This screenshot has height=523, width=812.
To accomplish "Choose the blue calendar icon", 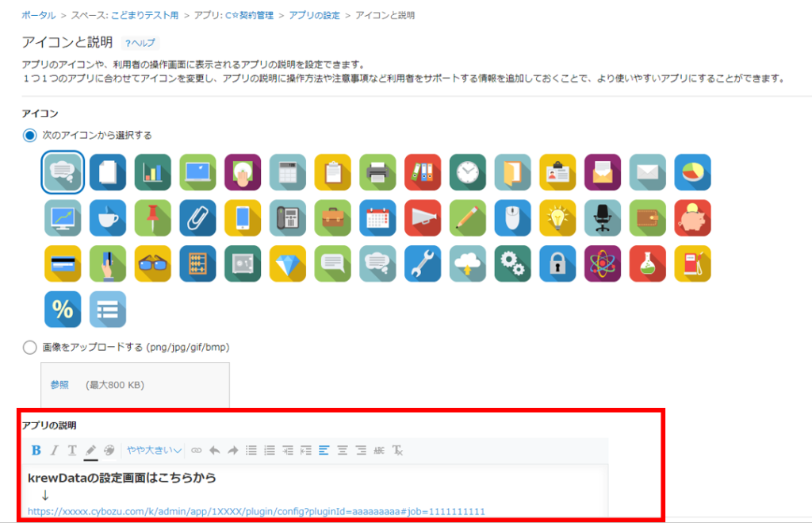I will click(377, 217).
